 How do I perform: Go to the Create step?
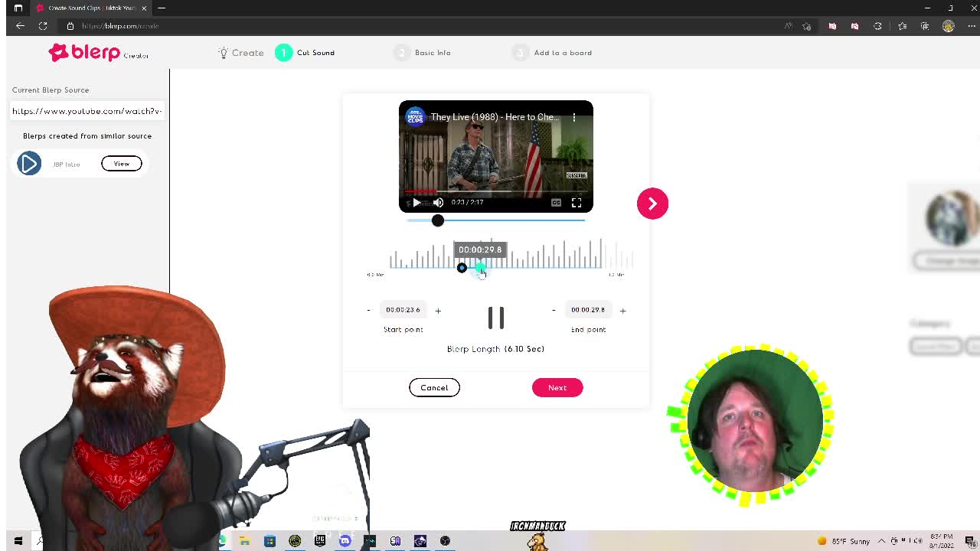(240, 53)
